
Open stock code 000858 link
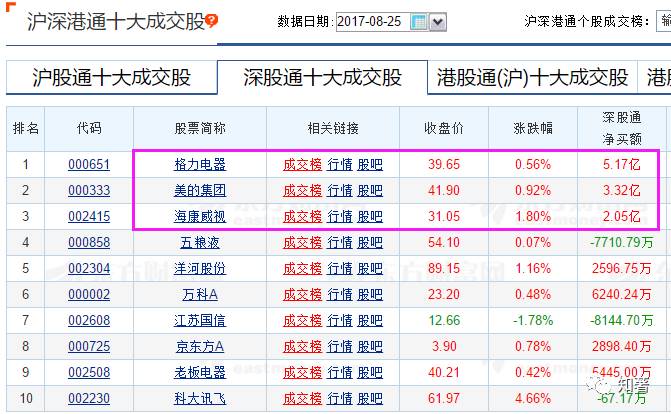coord(89,243)
